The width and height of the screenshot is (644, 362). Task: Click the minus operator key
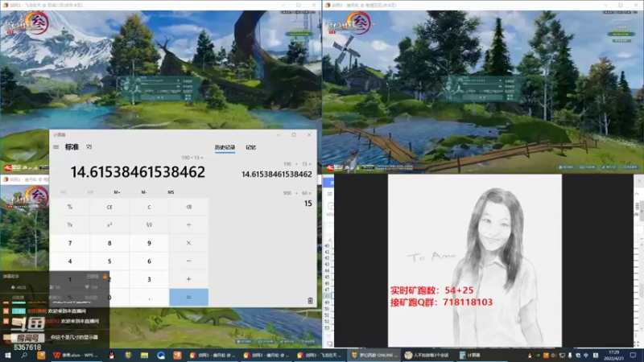click(188, 261)
